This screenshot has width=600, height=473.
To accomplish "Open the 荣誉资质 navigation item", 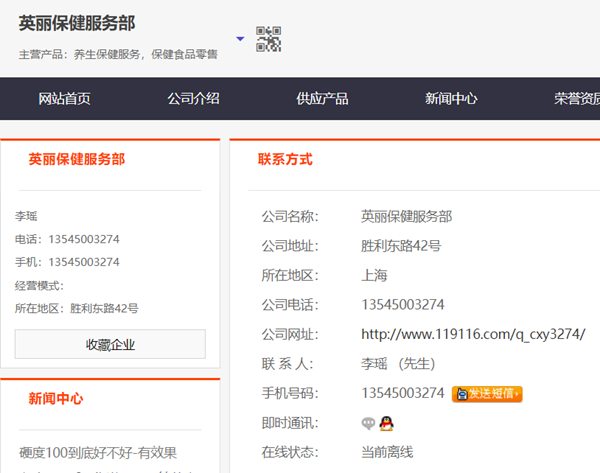I will 577,98.
